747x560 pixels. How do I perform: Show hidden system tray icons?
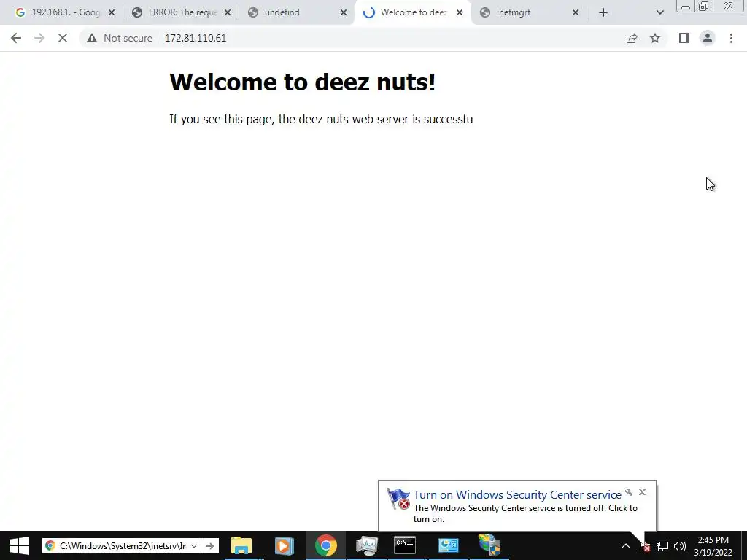point(626,546)
